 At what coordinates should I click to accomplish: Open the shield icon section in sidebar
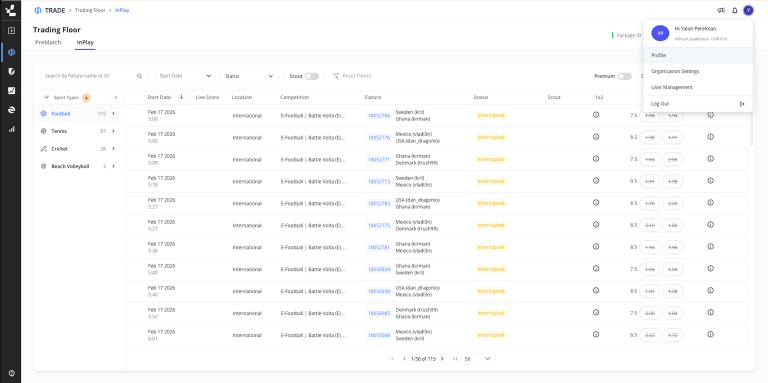tap(11, 71)
